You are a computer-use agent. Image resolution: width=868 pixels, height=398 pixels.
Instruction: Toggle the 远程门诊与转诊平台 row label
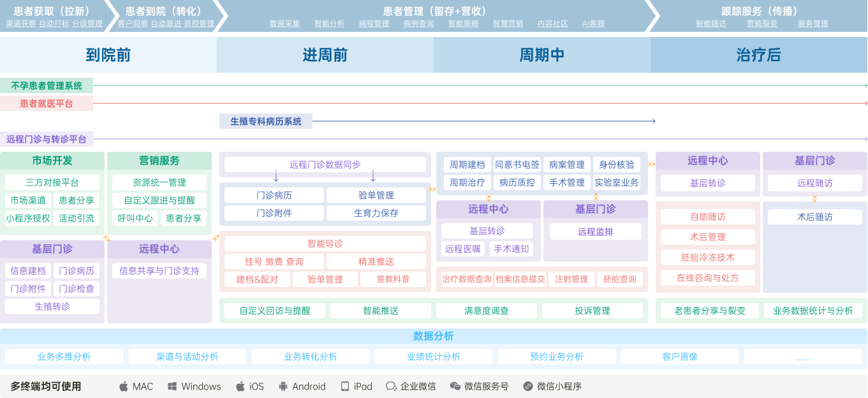(46, 138)
